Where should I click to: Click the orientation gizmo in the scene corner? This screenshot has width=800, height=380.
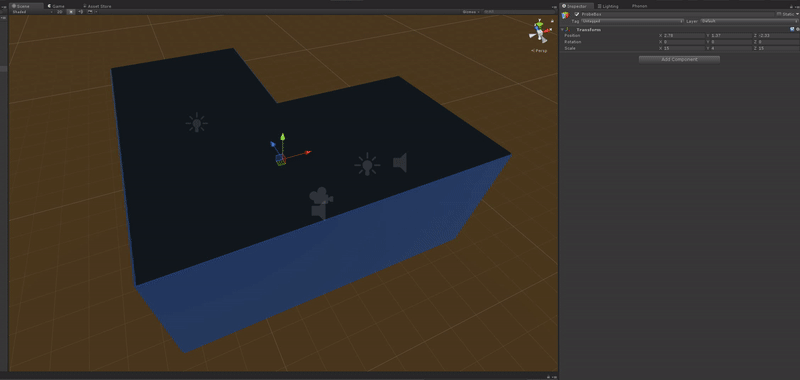[540, 33]
